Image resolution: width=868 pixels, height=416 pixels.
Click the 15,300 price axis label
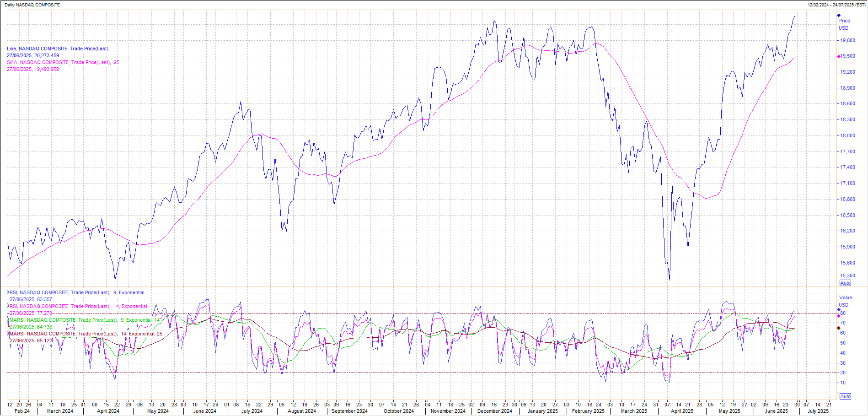(x=848, y=276)
